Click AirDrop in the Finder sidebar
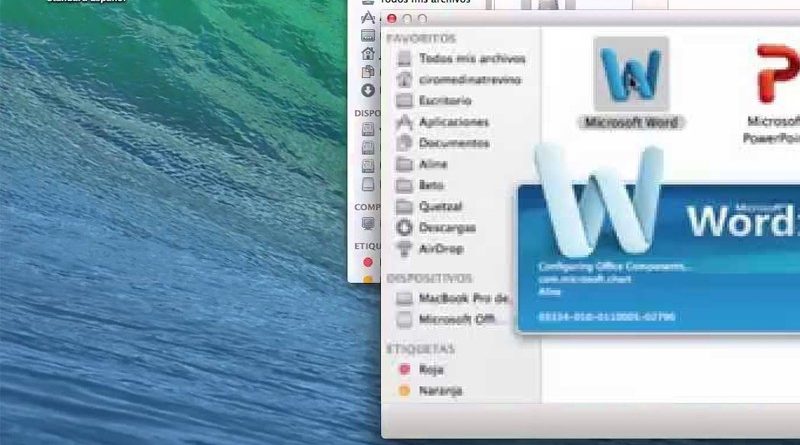The height and width of the screenshot is (445, 800). click(x=441, y=248)
